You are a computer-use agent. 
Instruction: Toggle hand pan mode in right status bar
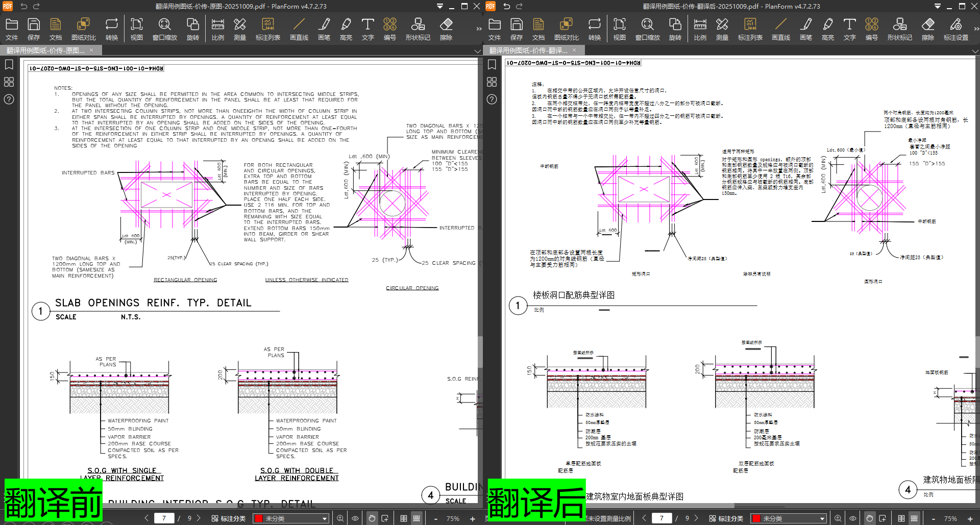pyautogui.click(x=870, y=518)
